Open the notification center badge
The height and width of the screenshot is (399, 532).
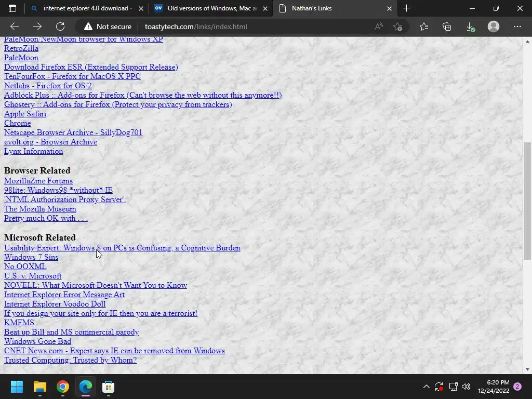point(517,387)
